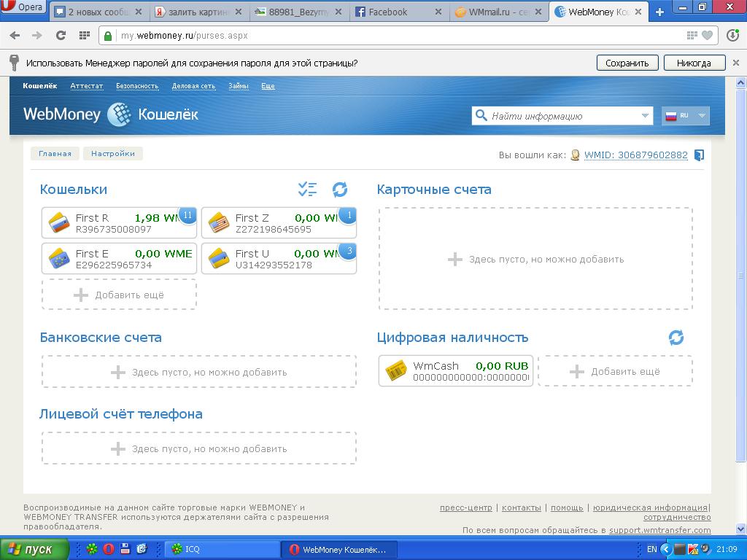Click the browser Forward arrow
Screen dimensions: 747x560
[x=36, y=35]
